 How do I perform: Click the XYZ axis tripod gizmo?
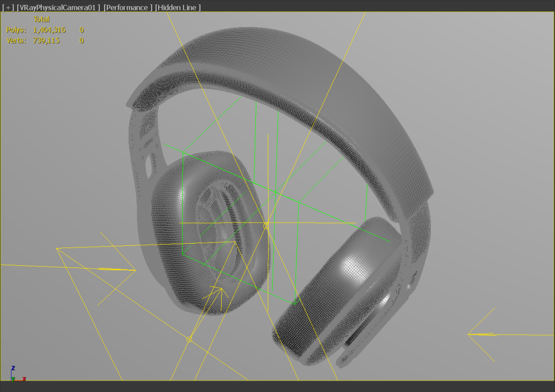(18, 374)
